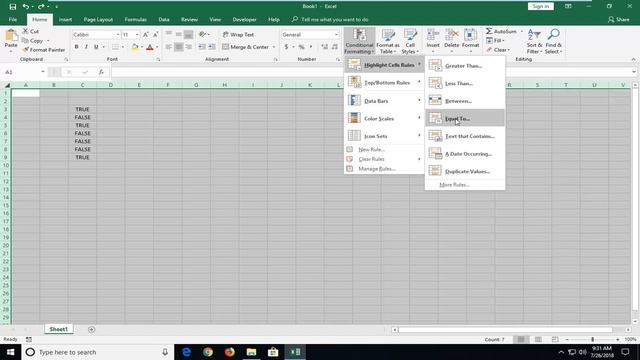Screen dimensions: 640x360
Task: Click the Fill Color bucket icon
Action: click(x=135, y=47)
